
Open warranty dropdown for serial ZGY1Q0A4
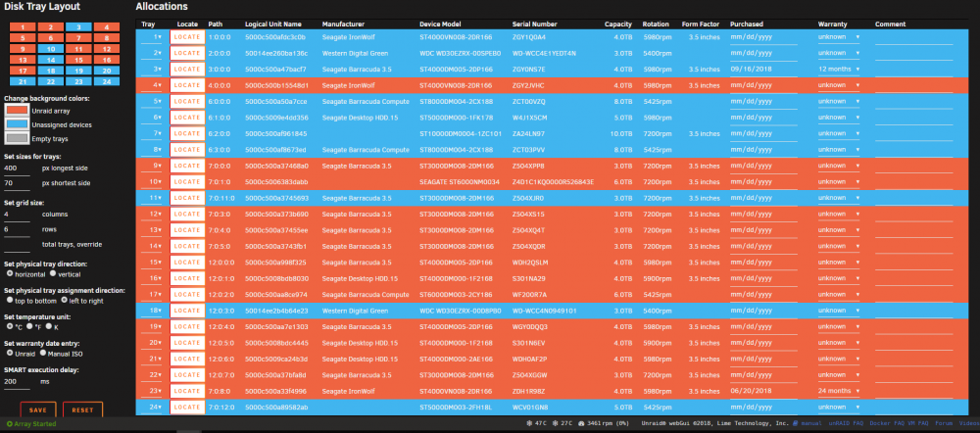[x=840, y=37]
